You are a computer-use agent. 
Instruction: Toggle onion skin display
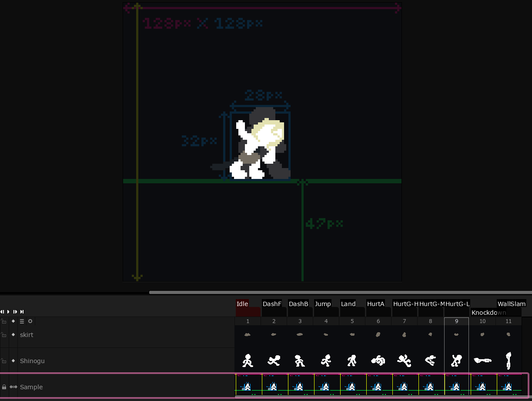click(x=30, y=321)
